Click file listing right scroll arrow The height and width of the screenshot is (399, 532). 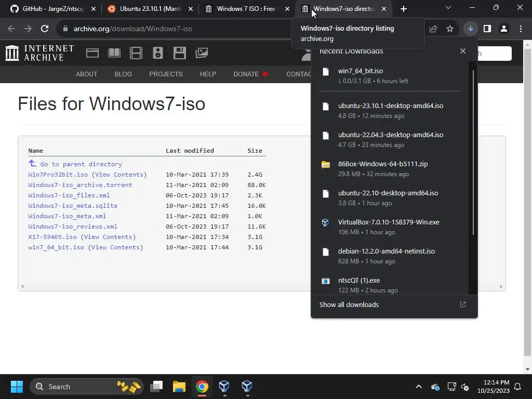501,287
